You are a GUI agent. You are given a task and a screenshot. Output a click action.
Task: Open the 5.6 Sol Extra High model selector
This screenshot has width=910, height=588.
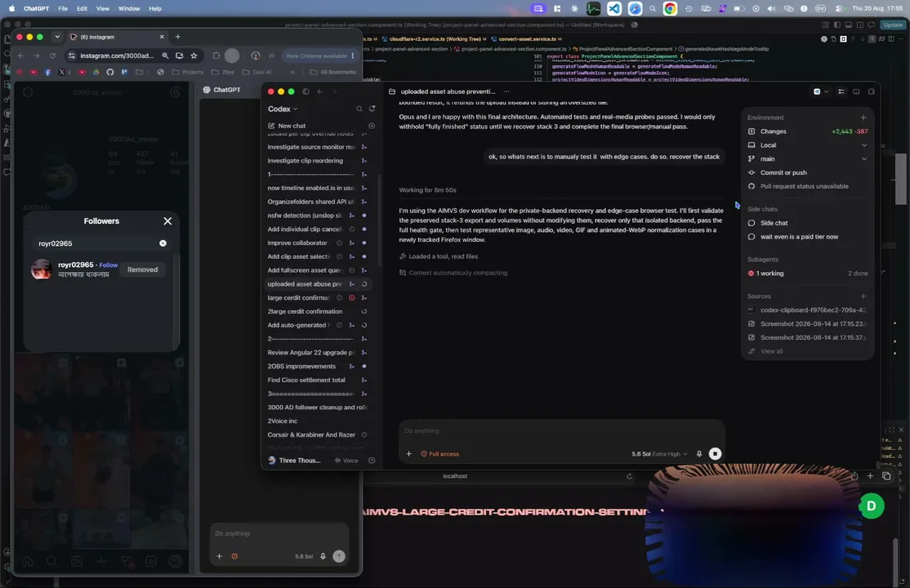[659, 454]
